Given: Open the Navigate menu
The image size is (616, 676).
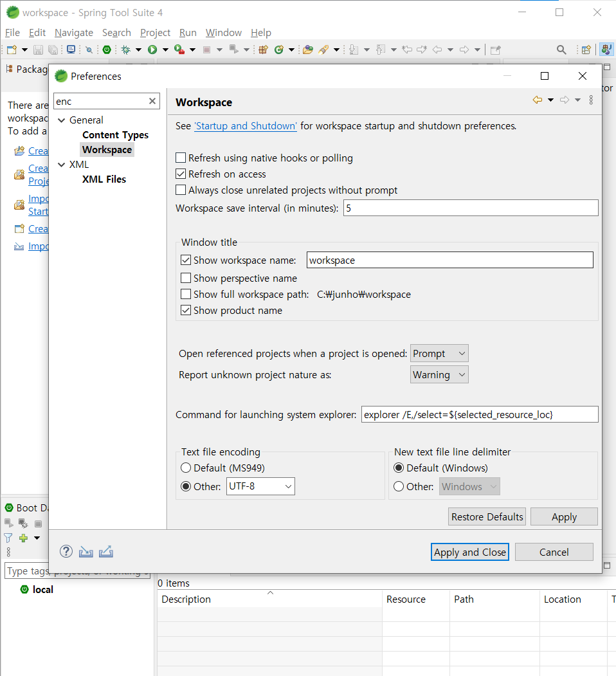Looking at the screenshot, I should (x=74, y=33).
